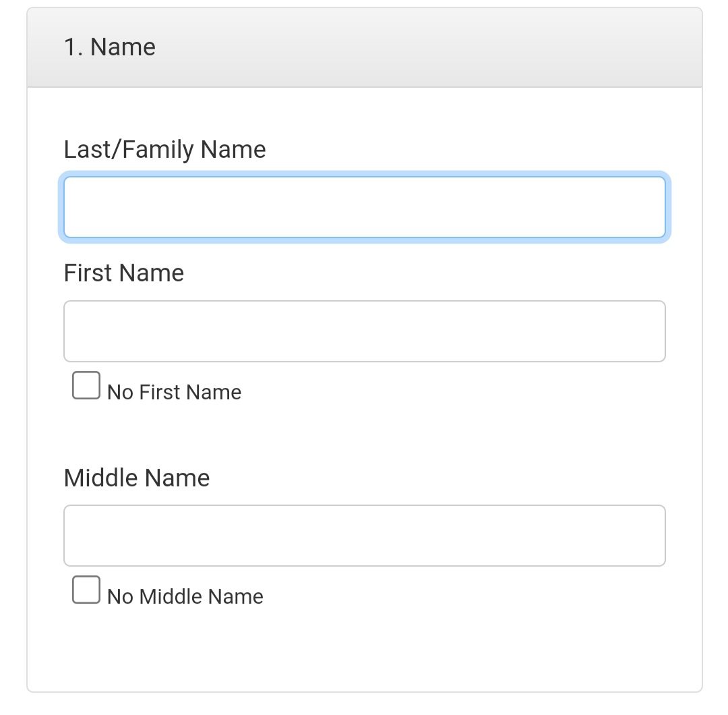Tick the No Middle Name checkbox

[86, 590]
